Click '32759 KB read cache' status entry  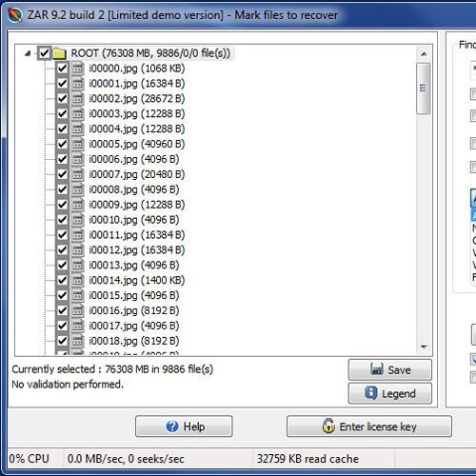307,459
